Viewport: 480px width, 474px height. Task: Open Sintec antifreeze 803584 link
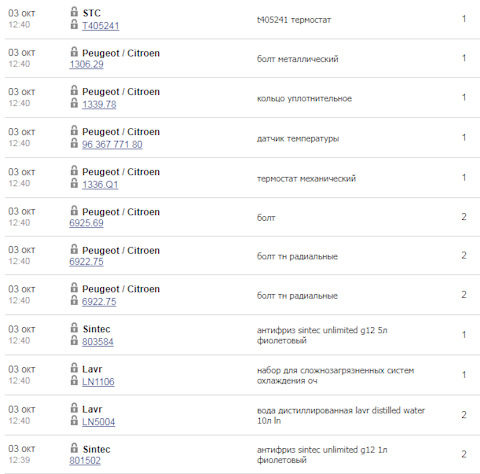coord(98,342)
